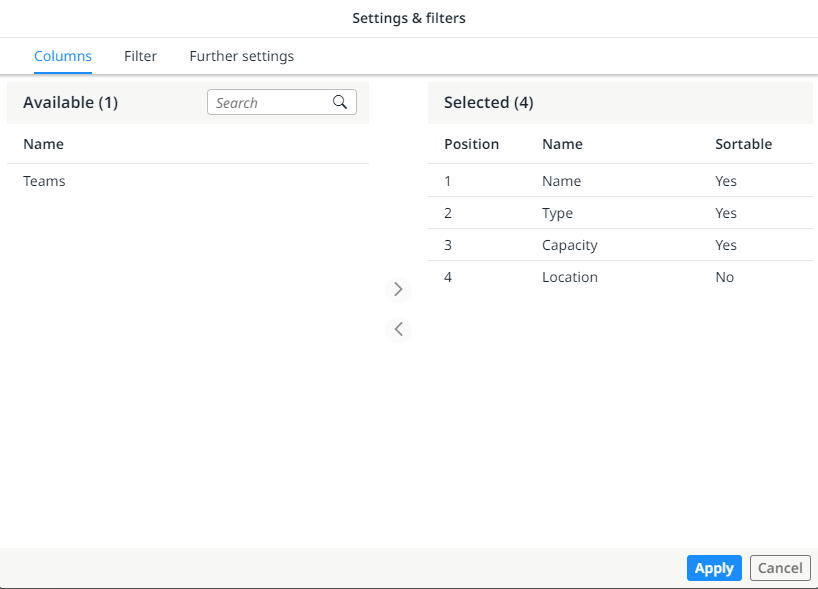This screenshot has height=589, width=818.
Task: Select the Location row in Selected list
Action: pyautogui.click(x=570, y=277)
